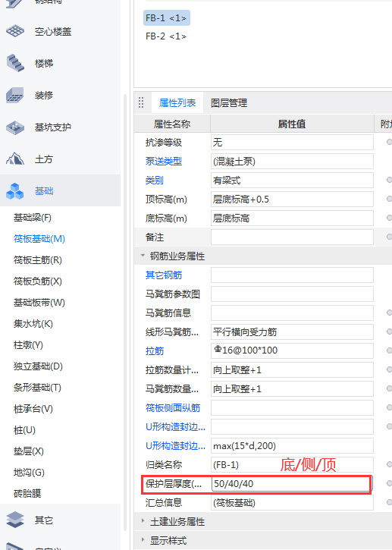Switch to the 属性列表 tab
392x550 pixels.
coord(177,102)
